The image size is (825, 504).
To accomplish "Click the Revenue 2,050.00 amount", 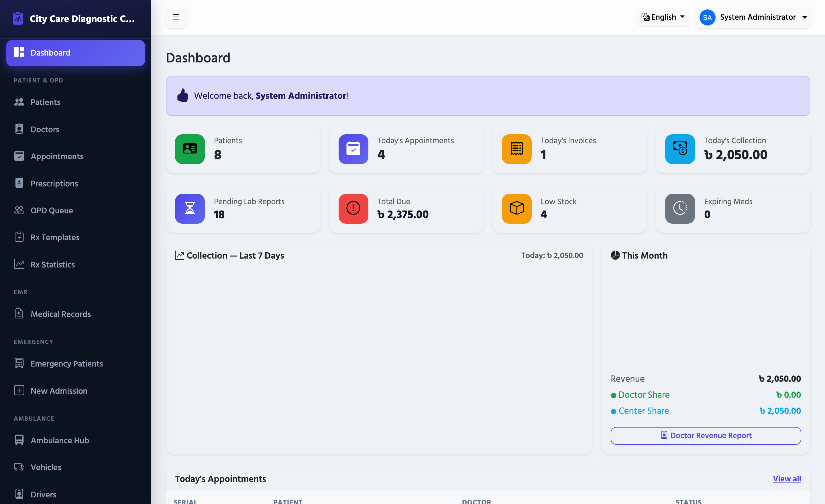I will point(779,379).
